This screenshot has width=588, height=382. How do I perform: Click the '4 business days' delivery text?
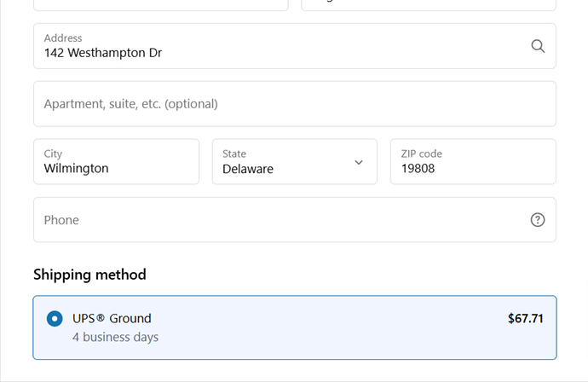(x=115, y=337)
